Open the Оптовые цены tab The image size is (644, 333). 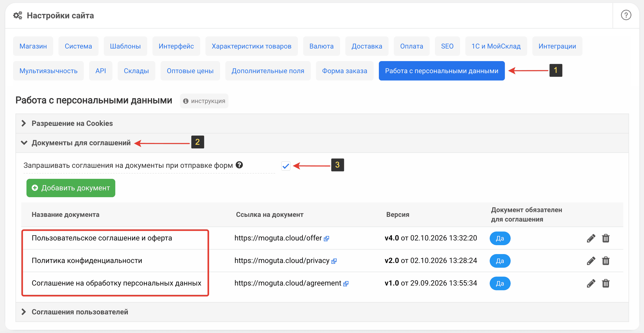click(190, 71)
